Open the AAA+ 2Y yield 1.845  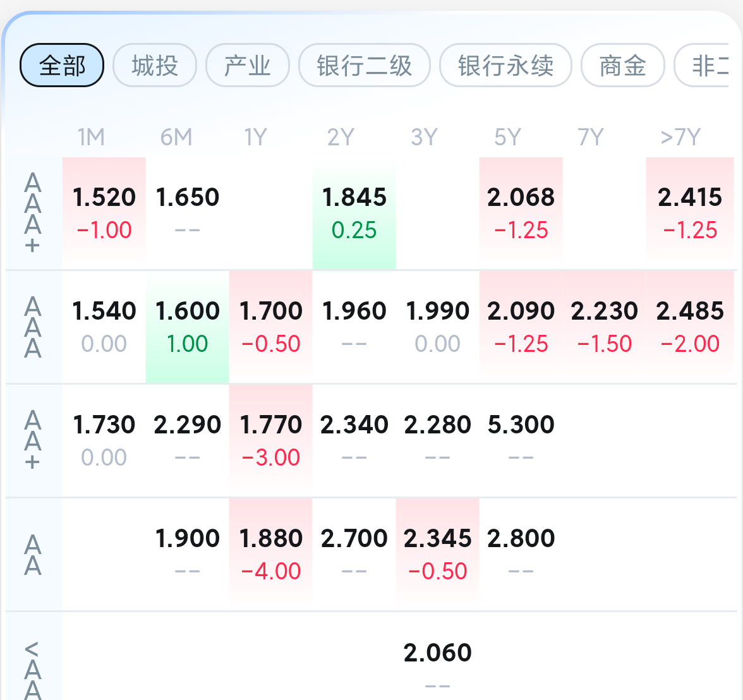[354, 212]
